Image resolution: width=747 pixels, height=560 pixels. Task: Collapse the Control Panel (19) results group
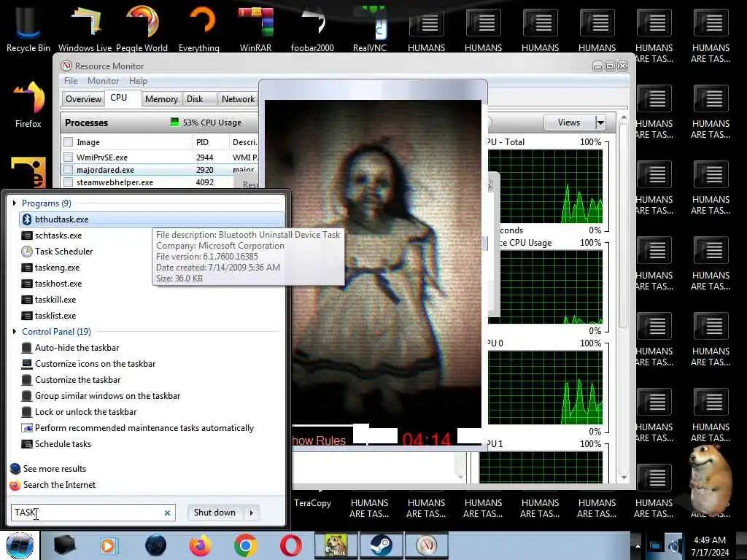pos(15,332)
